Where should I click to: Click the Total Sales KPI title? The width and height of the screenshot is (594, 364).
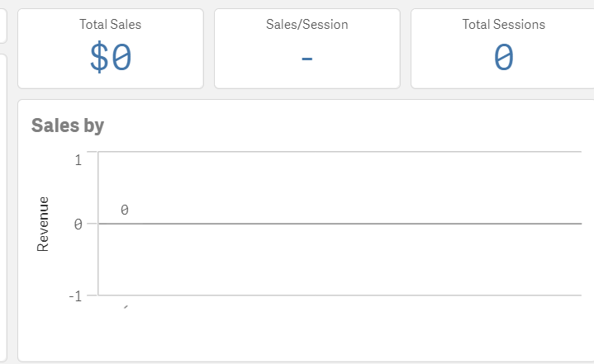(110, 25)
